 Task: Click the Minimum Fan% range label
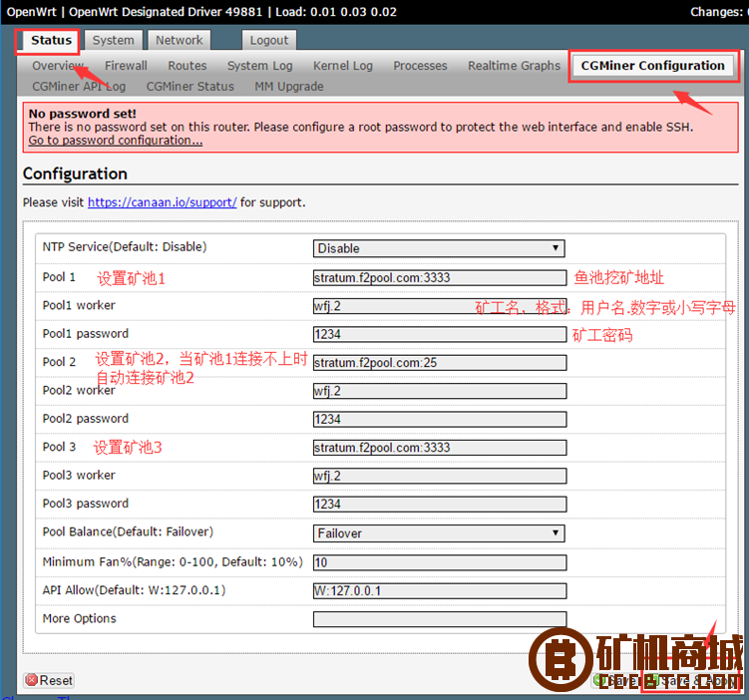pyautogui.click(x=173, y=561)
